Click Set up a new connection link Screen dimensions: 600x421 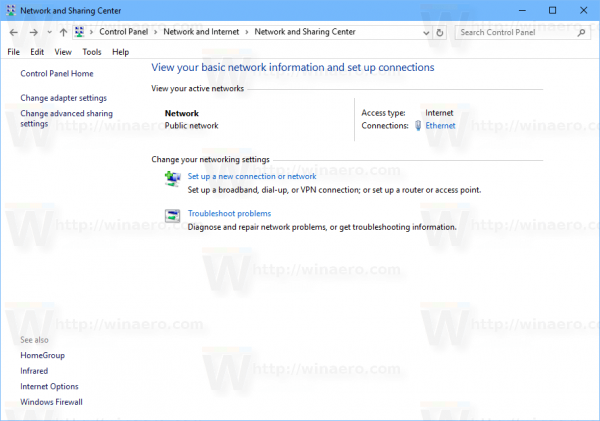252,176
